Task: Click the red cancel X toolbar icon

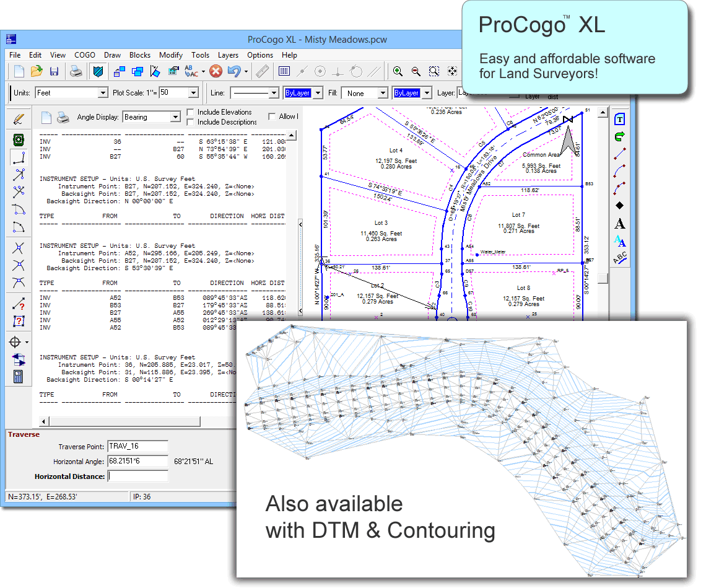Action: point(215,71)
